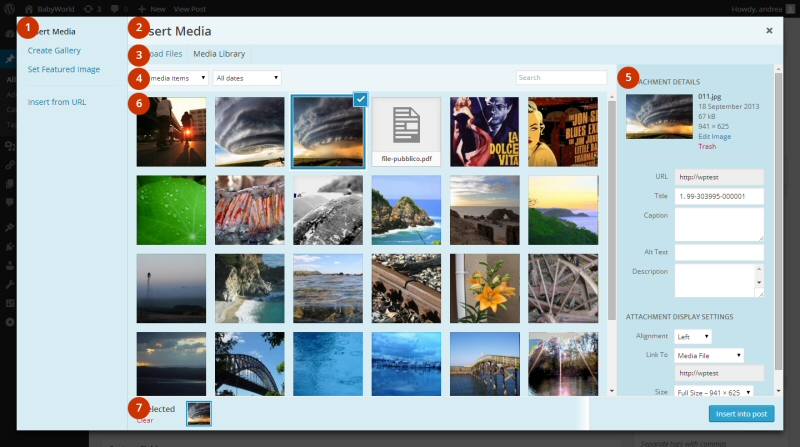Screen dimensions: 800x447
Task: Select the spiral storm cloud thumbnail
Action: 249,132
